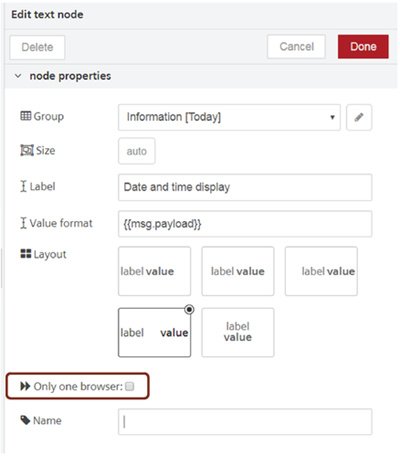Image resolution: width=400 pixels, height=456 pixels.
Task: Click the double-arrow icon before Only one browser
Action: coord(25,386)
